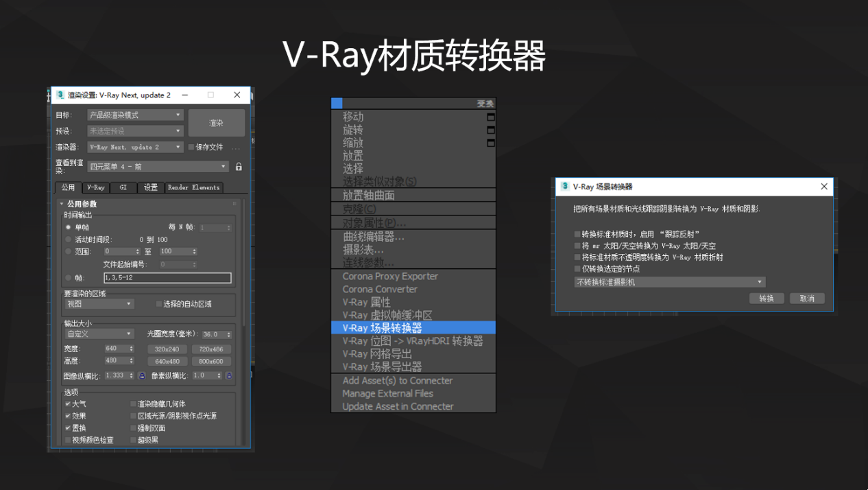Click the pixel aspect ratio lock icon
This screenshot has height=490, width=868.
[229, 375]
